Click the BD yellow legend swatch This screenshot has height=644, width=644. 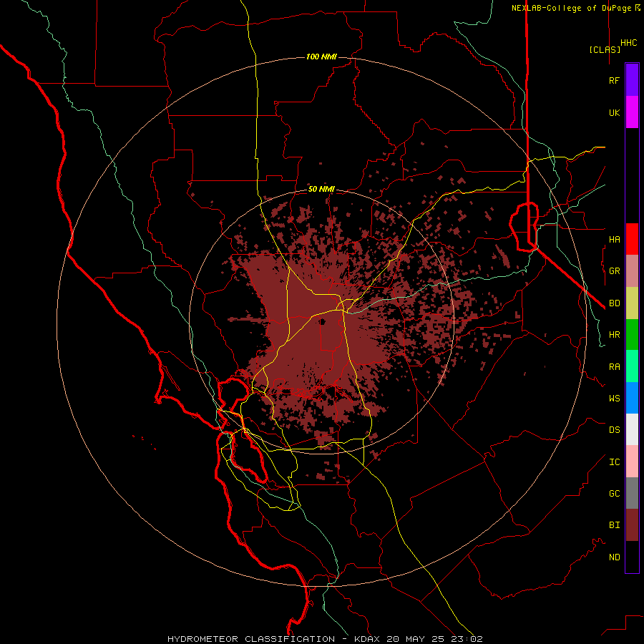point(632,303)
